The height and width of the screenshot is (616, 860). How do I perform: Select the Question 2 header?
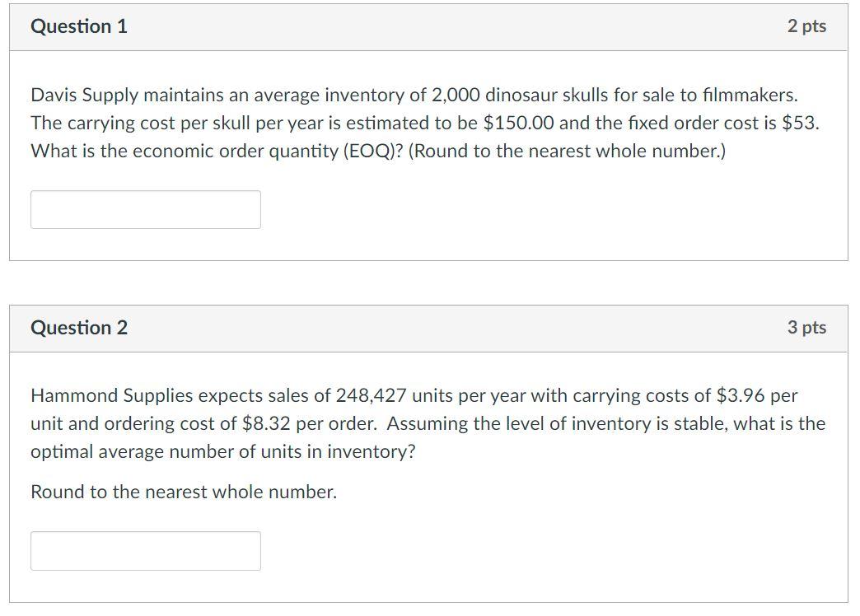click(78, 327)
